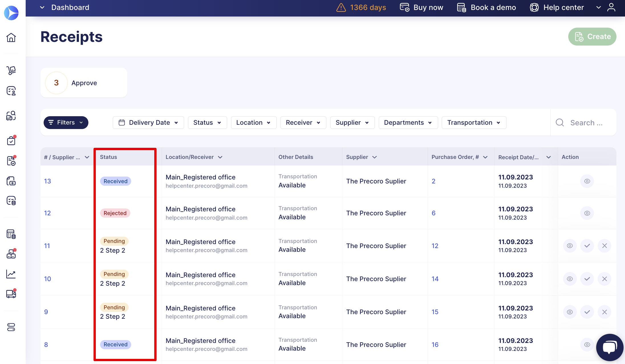This screenshot has height=364, width=625.
Task: Expand the Transportation filter dropdown
Action: (474, 122)
